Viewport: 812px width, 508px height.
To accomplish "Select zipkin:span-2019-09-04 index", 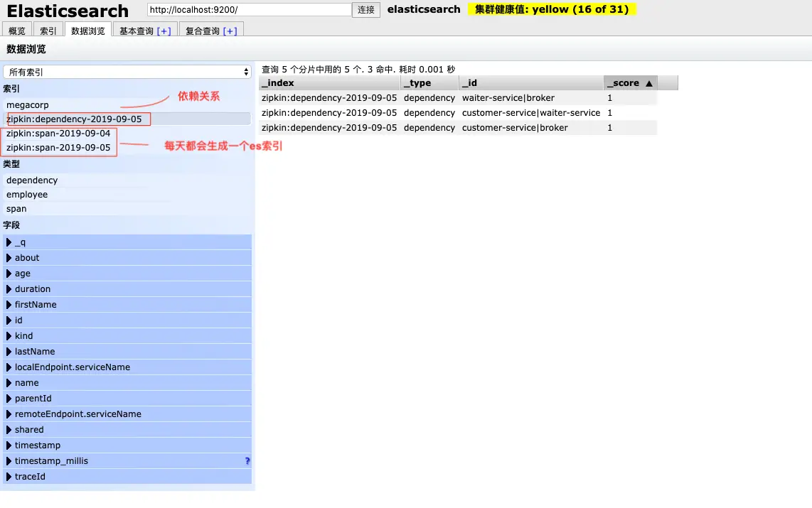I will pos(127,134).
